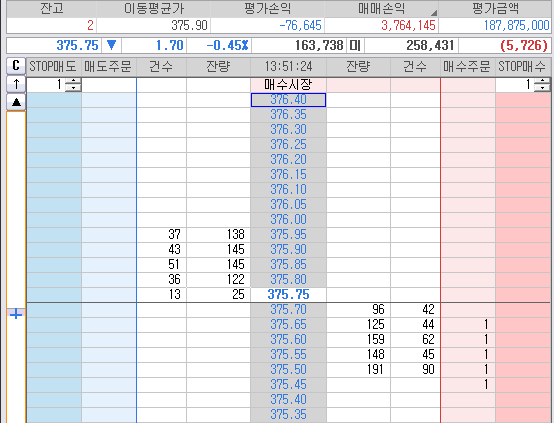Click the buy order cell at 375.65
Viewport: 554px width, 423px height.
point(468,325)
